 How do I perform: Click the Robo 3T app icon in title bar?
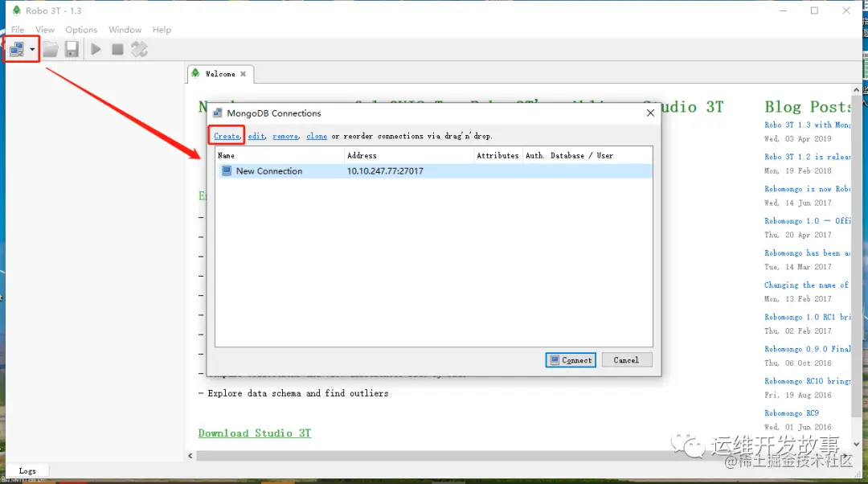[x=17, y=10]
